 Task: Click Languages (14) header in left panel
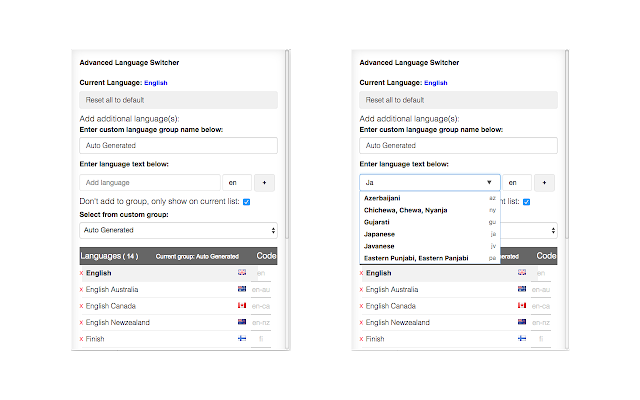pyautogui.click(x=109, y=256)
